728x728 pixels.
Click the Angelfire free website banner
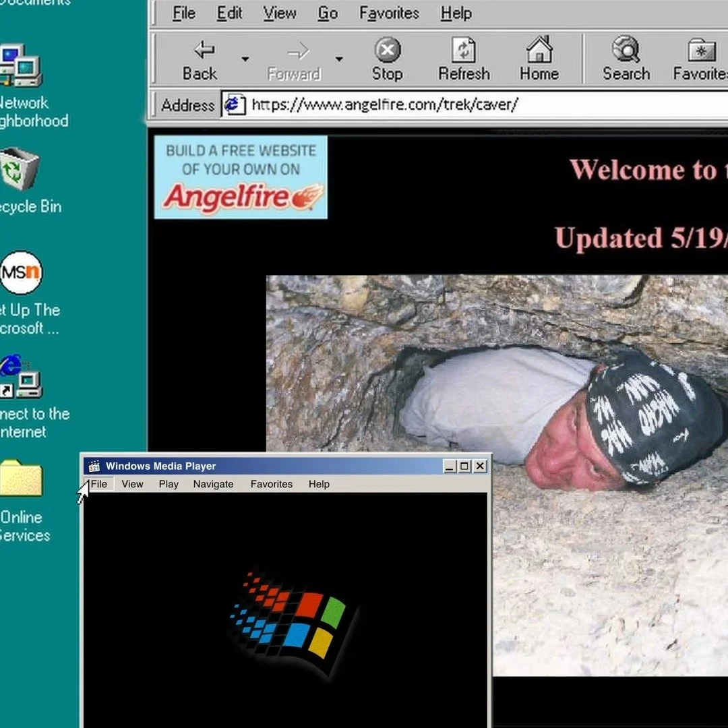241,177
